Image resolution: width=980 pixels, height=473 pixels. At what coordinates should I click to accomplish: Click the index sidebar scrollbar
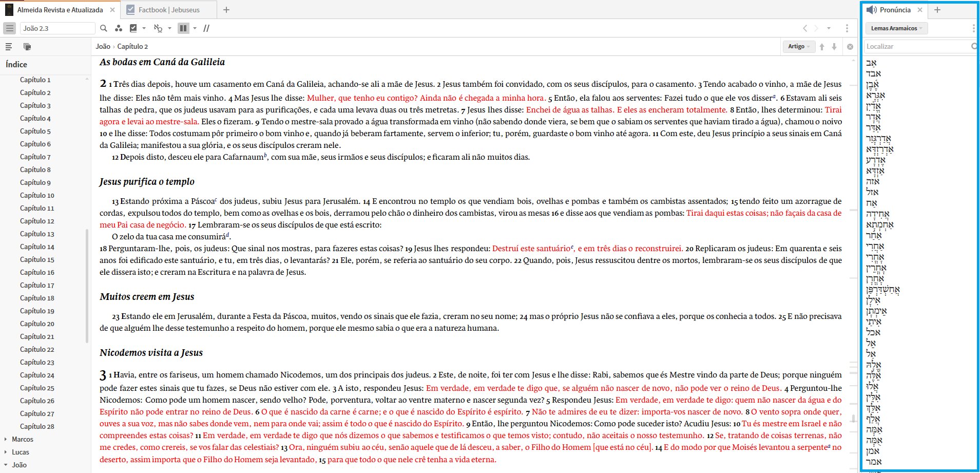click(x=87, y=285)
